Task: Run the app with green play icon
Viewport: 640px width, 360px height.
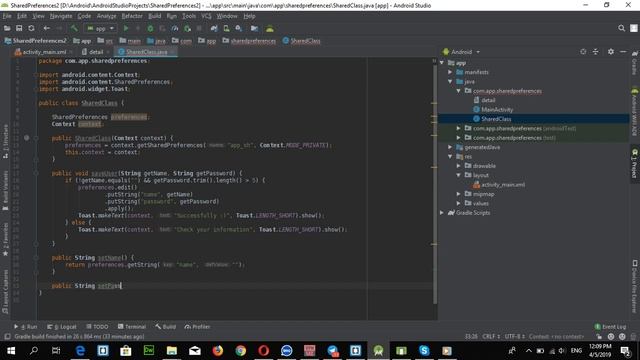Action: click(x=126, y=28)
